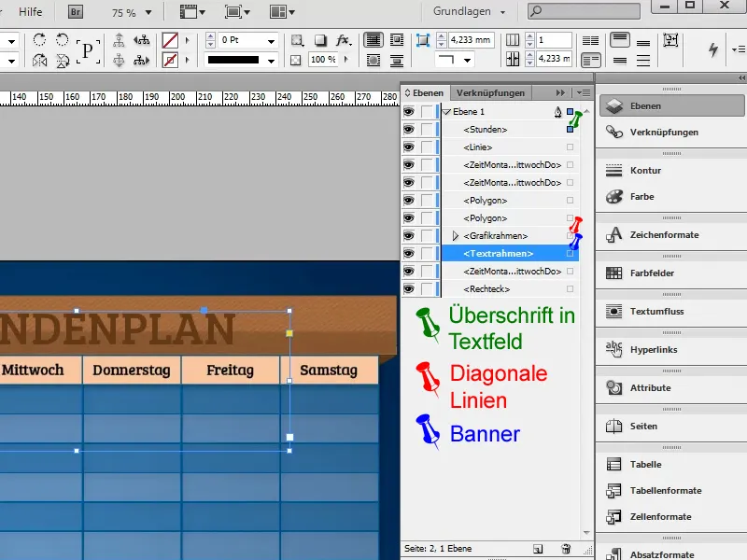
Task: Open the stroke style dropdown
Action: tap(271, 61)
